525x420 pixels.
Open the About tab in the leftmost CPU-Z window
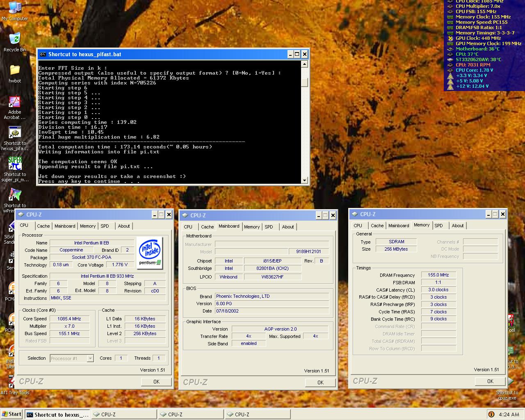(124, 226)
